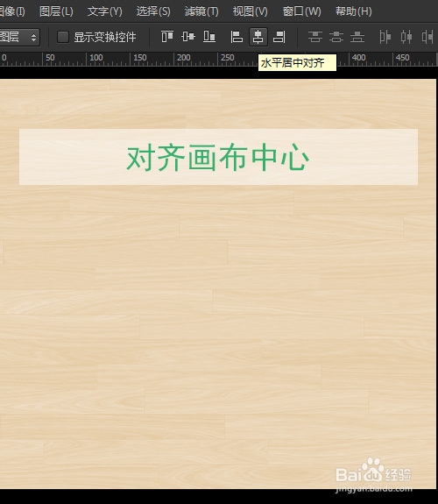Open the 帮助(H) menu

click(354, 11)
